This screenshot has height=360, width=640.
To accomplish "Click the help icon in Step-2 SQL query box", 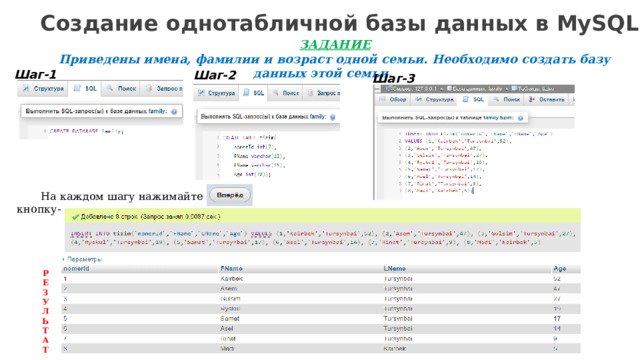I will click(x=333, y=117).
